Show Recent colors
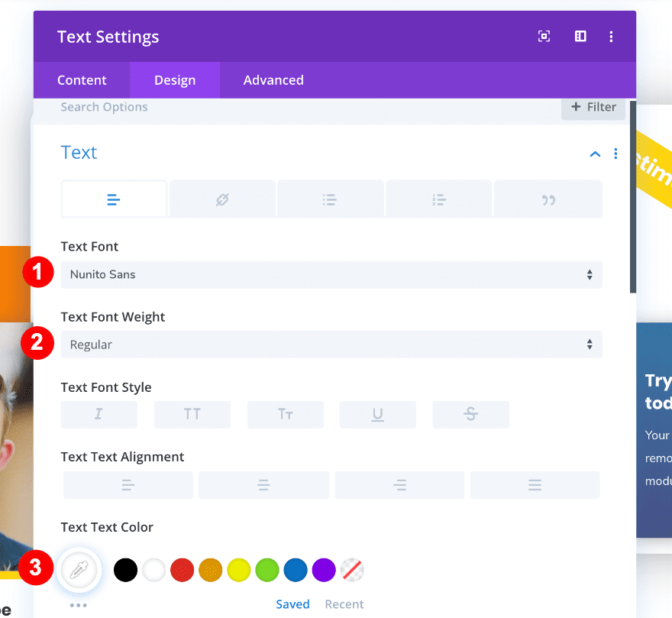The height and width of the screenshot is (618, 672). pos(344,603)
